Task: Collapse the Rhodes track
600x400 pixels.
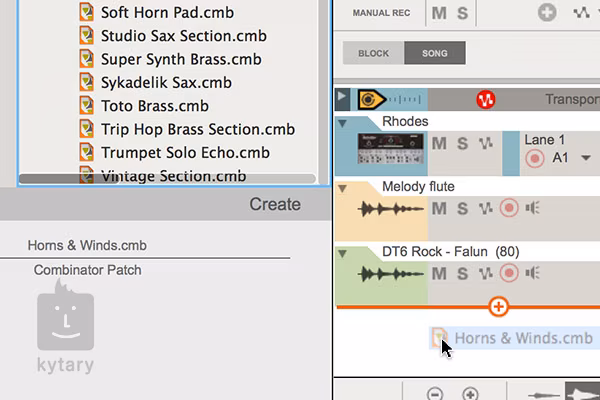Action: [x=343, y=123]
